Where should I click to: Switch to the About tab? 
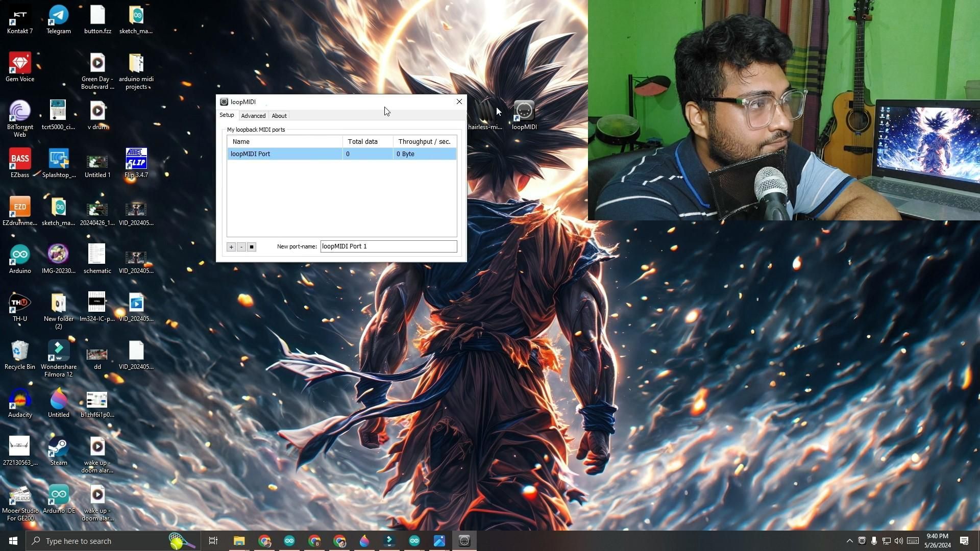(x=279, y=116)
